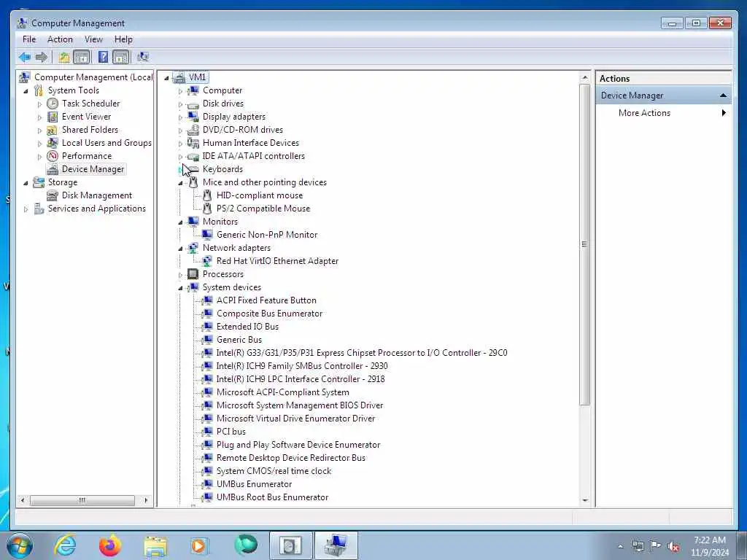Click the Processors category icon

pyautogui.click(x=193, y=274)
